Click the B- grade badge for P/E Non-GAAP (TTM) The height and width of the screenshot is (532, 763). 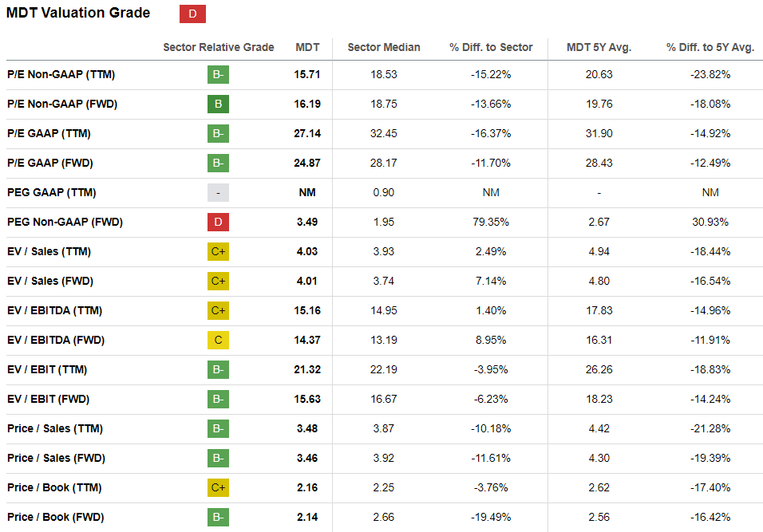pos(218,74)
